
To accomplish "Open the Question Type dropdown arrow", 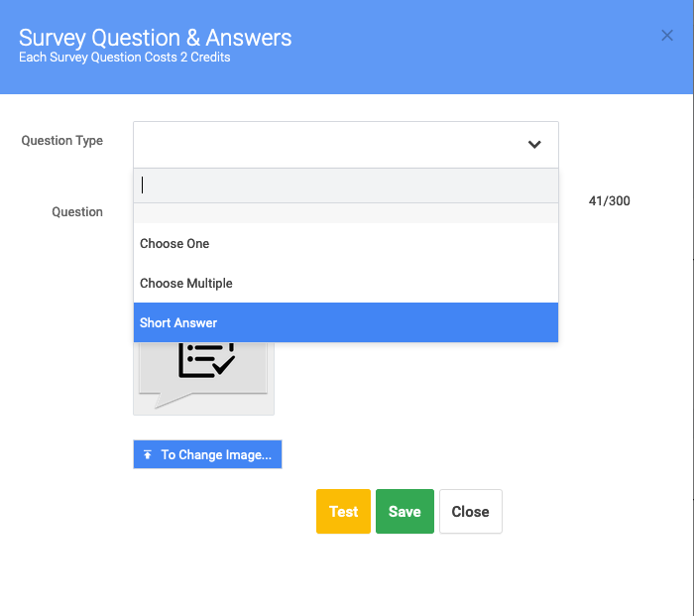I will pos(534,145).
